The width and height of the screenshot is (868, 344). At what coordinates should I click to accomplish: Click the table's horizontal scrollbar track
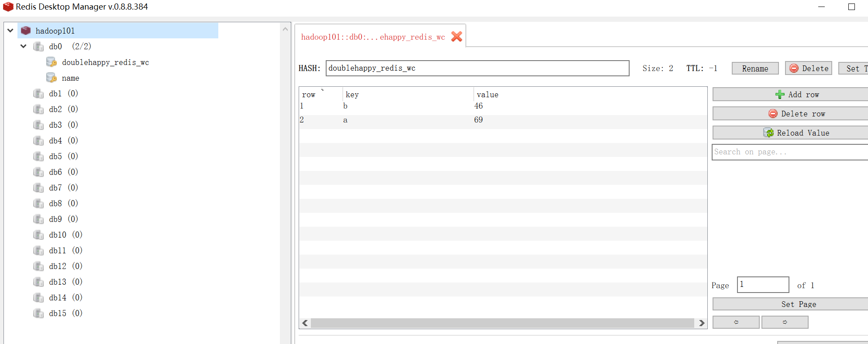click(x=503, y=323)
